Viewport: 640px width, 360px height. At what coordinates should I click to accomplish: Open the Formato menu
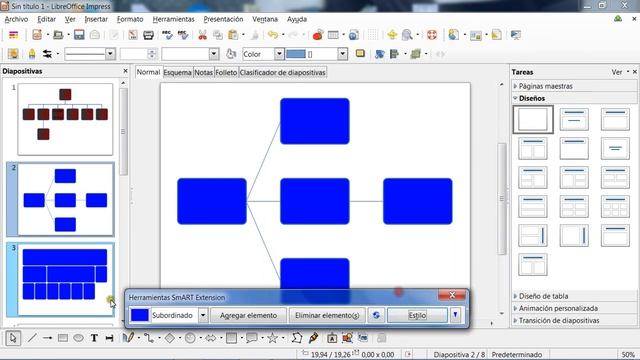130,19
